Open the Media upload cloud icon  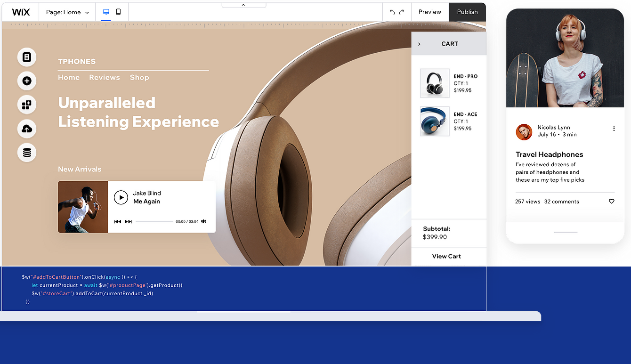[x=27, y=129]
